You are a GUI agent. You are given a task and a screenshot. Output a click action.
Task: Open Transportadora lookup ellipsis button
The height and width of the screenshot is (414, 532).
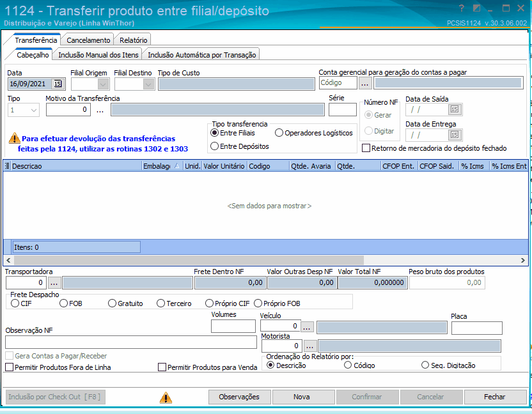[54, 282]
